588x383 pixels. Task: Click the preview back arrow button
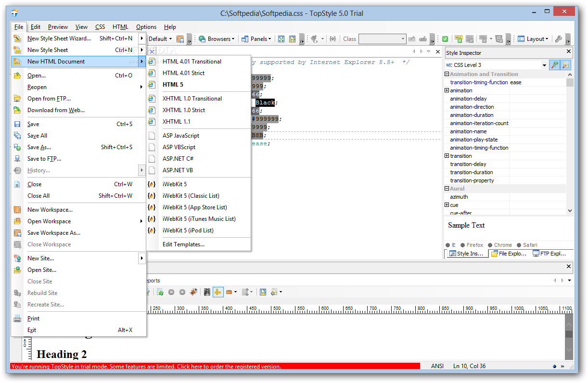coord(171,292)
